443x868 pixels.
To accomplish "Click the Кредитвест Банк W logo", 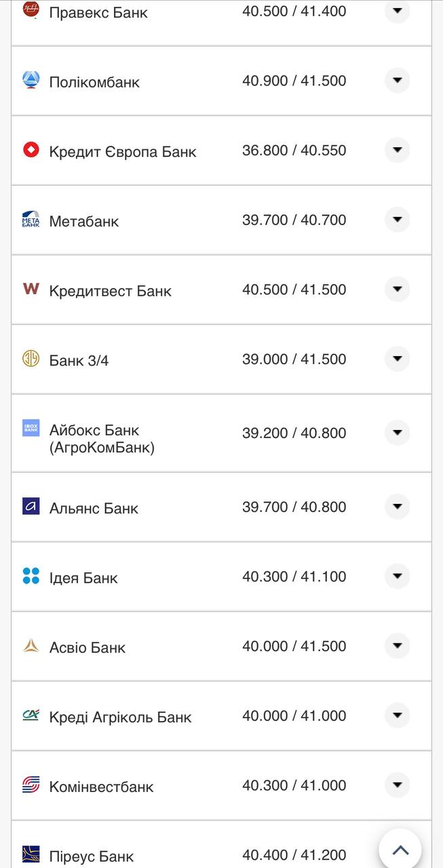I will [31, 289].
